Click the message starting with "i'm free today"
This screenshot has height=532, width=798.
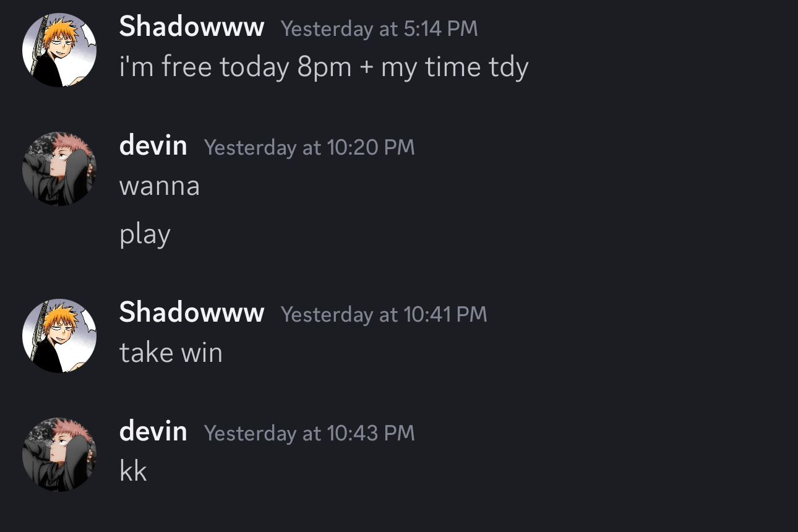coord(324,67)
